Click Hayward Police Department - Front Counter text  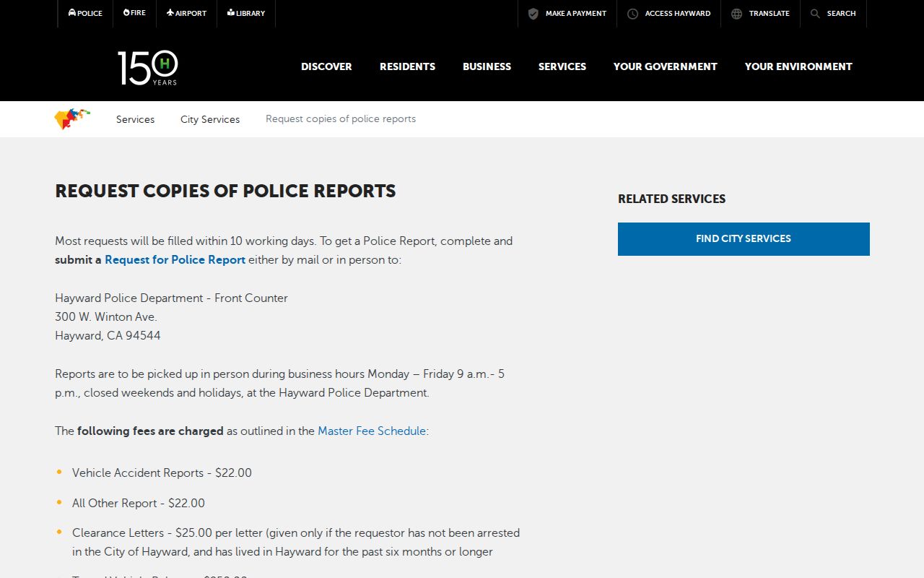171,298
